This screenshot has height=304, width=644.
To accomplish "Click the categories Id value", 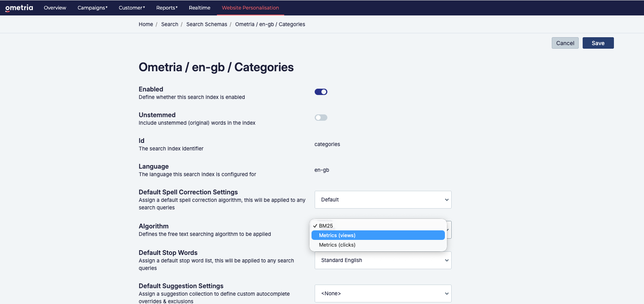I will pos(327,144).
